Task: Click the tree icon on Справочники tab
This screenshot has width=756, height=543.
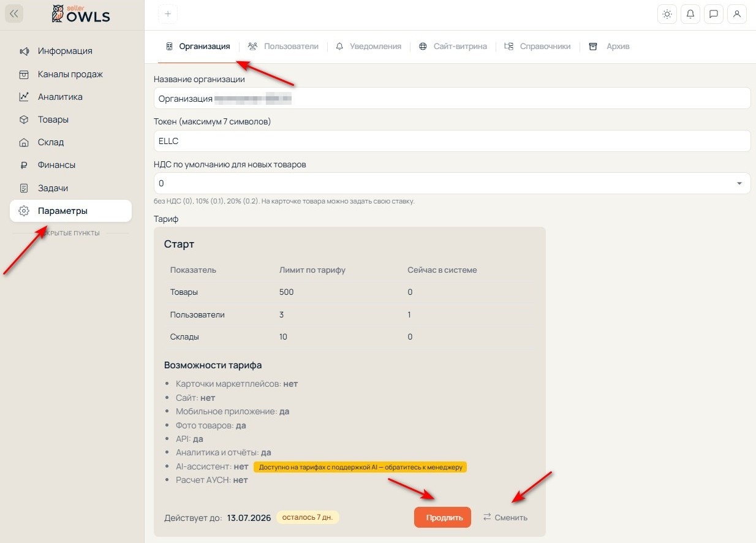Action: 508,47
